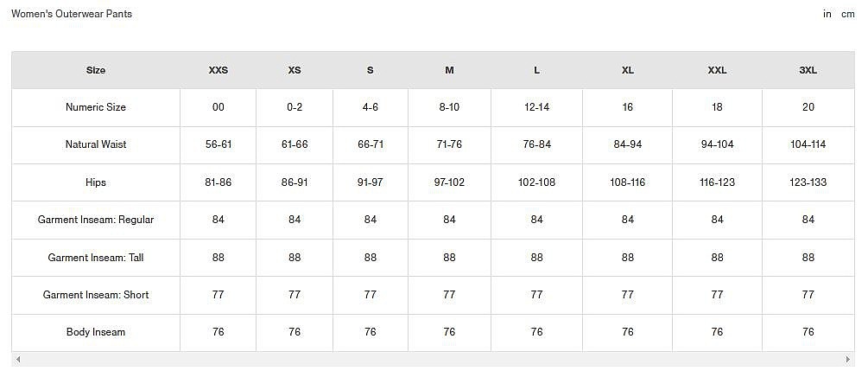Click Garment Inseam: Regular row label
Viewport: 868px width, 390px height.
tap(96, 220)
